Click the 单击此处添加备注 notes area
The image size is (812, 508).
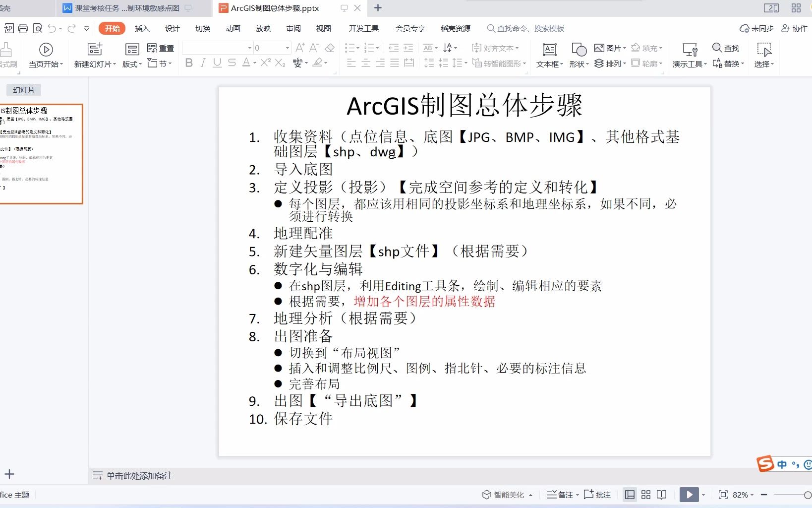tap(139, 476)
